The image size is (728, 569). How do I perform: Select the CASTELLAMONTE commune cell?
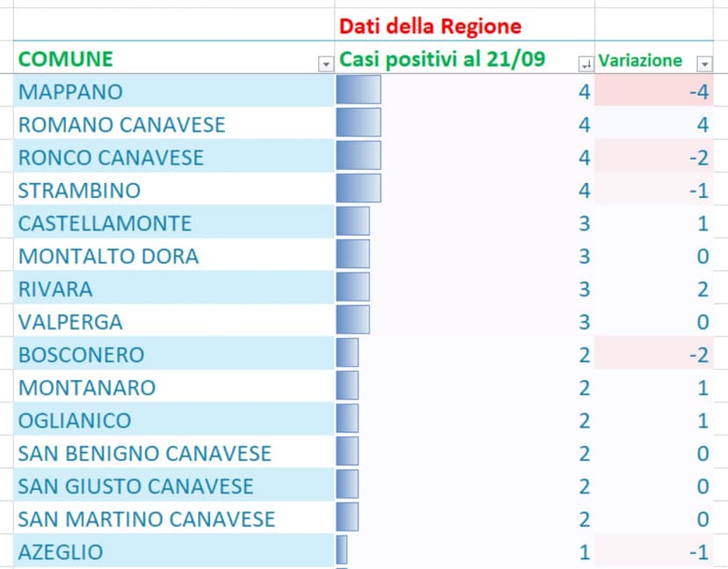click(106, 222)
